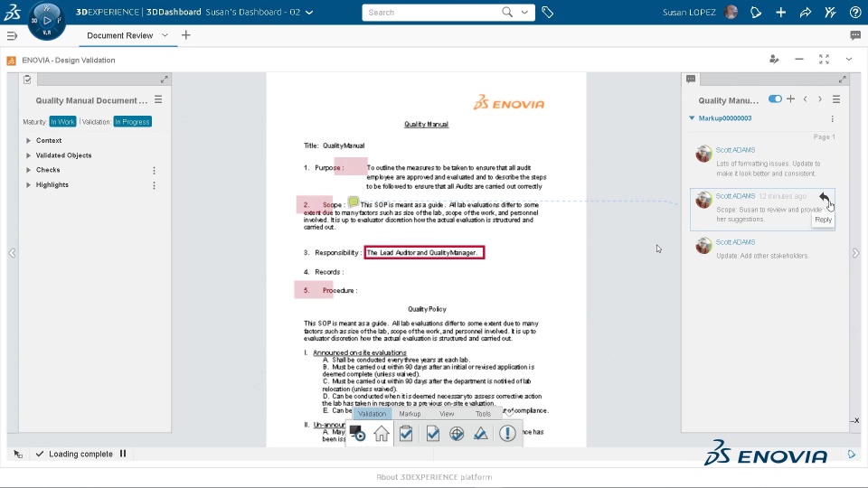The width and height of the screenshot is (868, 488).
Task: Click the Markup00000003 link
Action: (x=725, y=118)
